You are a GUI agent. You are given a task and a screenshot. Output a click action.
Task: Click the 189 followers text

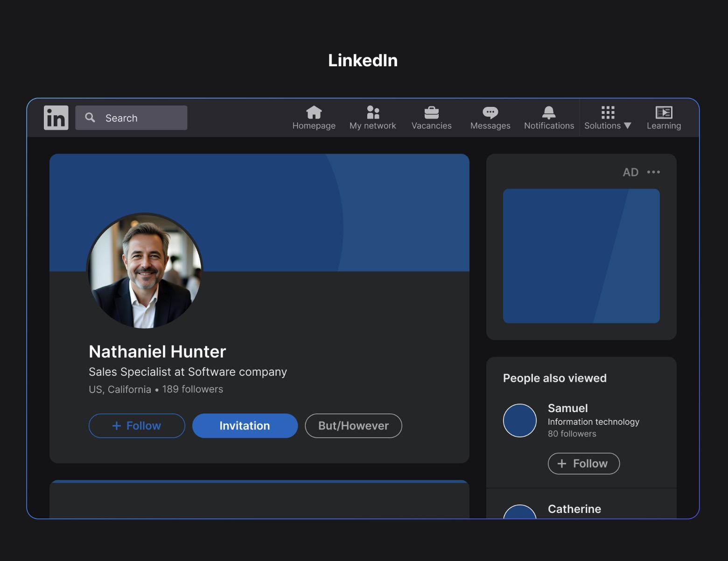(193, 389)
